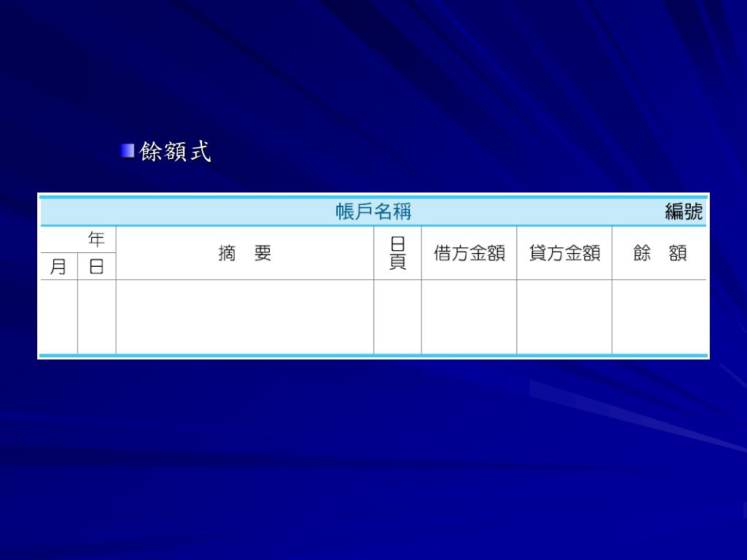
Task: Click the empty cell under 摘要
Action: pyautogui.click(x=245, y=316)
